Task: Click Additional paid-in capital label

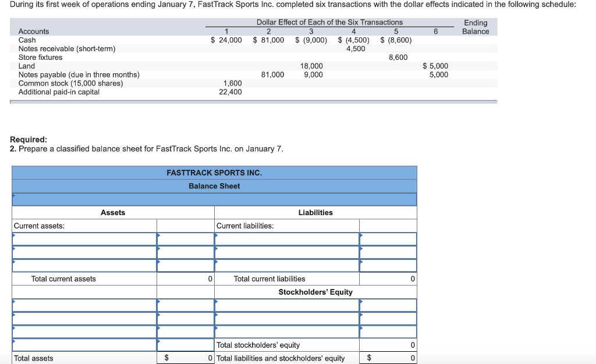Action: (x=59, y=92)
